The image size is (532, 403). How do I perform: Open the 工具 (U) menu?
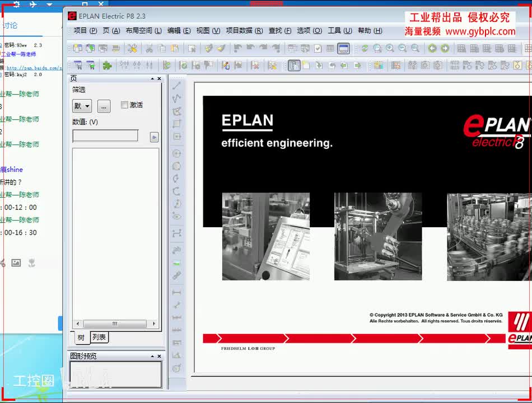pyautogui.click(x=339, y=31)
